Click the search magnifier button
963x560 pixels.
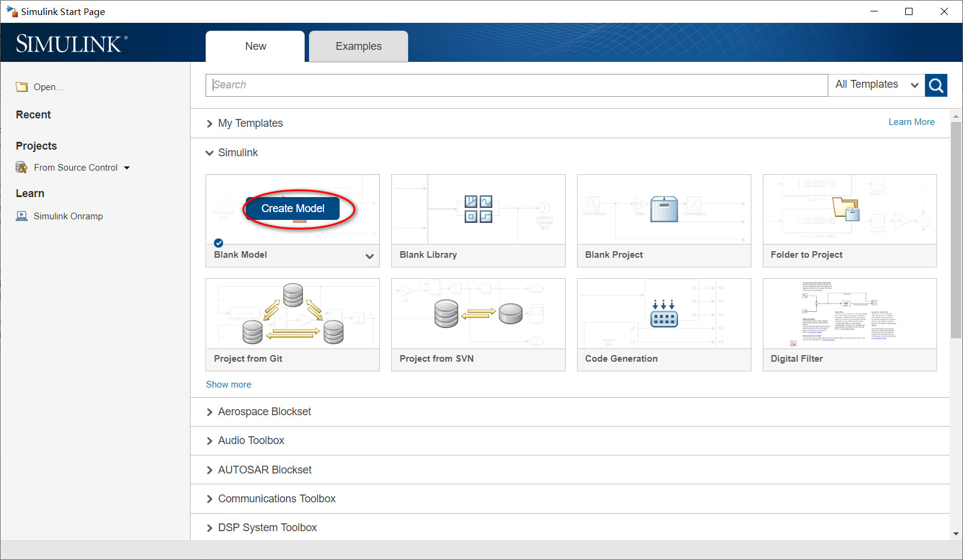click(936, 85)
